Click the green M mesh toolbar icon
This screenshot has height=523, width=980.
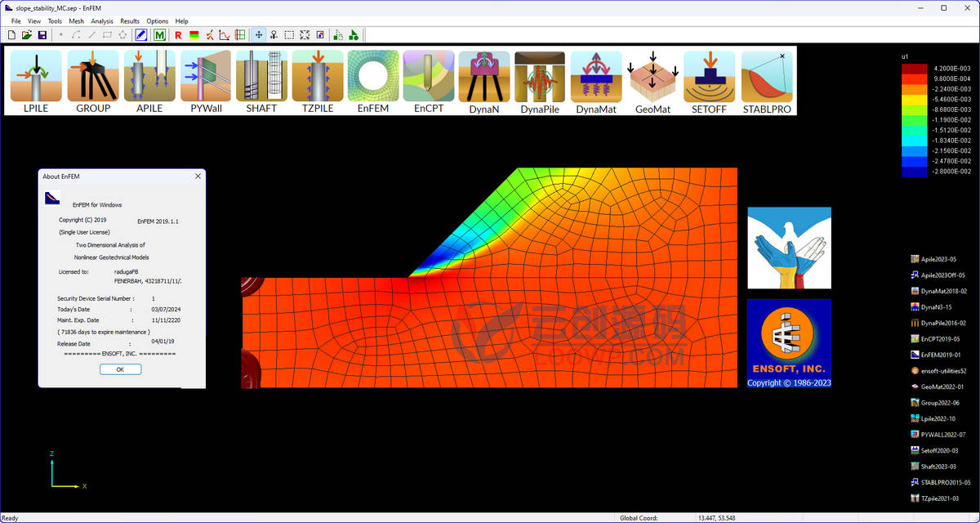160,35
